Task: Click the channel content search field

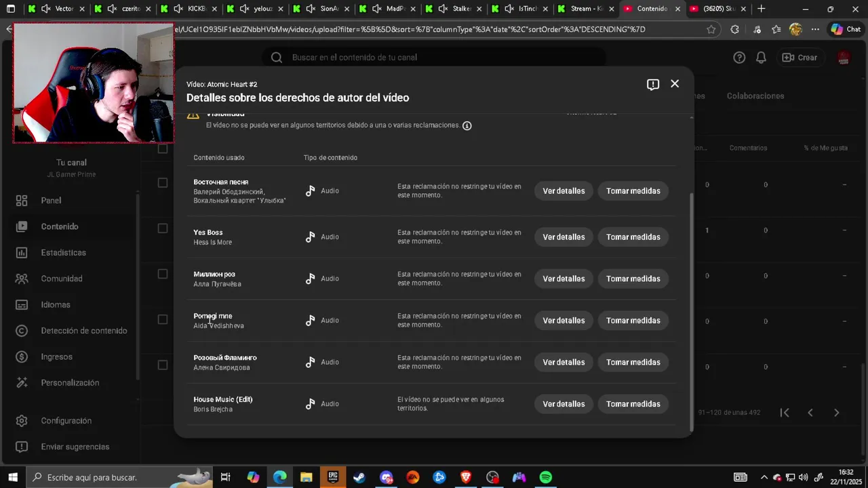Action: 434,58
